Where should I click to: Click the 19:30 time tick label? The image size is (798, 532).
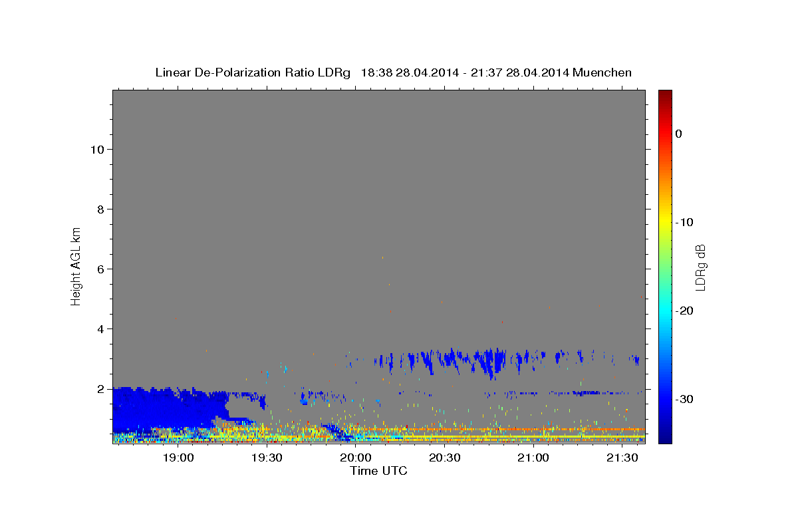(267, 458)
